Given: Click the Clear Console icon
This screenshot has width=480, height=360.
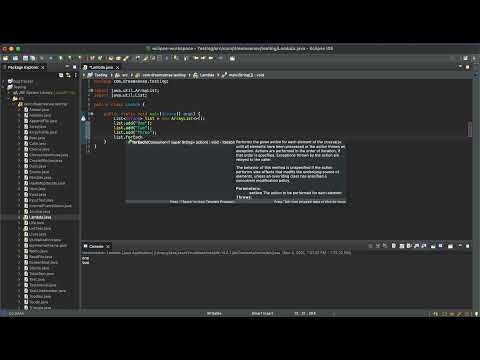Looking at the screenshot, I should (394, 246).
